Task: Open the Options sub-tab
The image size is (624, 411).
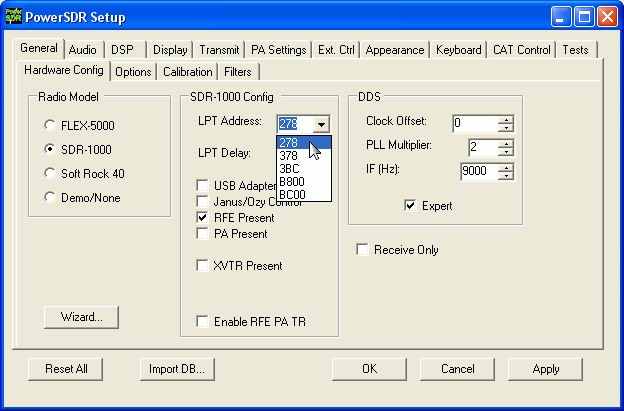Action: [x=133, y=72]
